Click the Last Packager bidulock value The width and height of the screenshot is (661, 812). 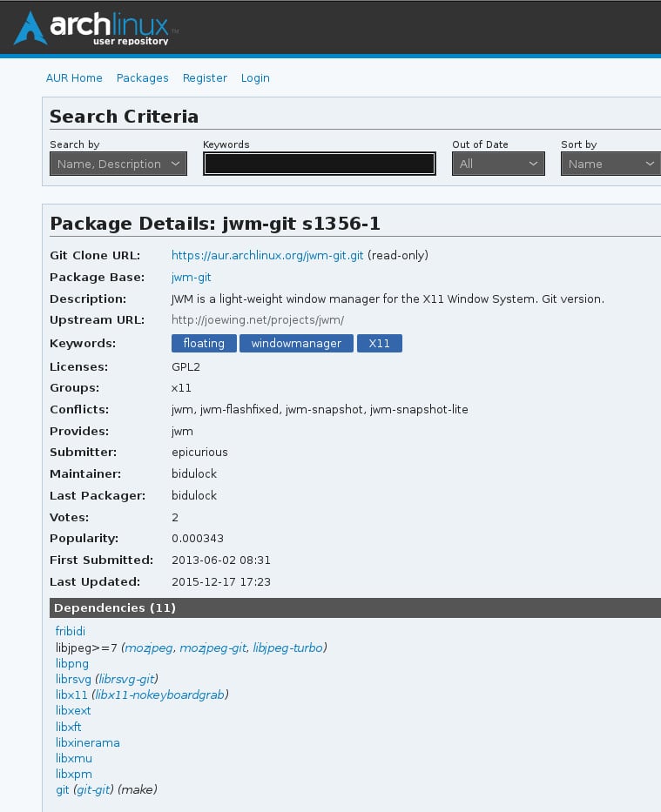pos(194,495)
